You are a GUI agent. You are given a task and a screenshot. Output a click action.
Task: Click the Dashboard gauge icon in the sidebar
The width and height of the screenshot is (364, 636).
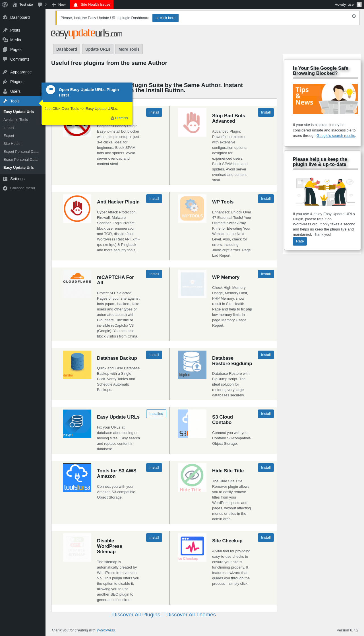coord(5,17)
